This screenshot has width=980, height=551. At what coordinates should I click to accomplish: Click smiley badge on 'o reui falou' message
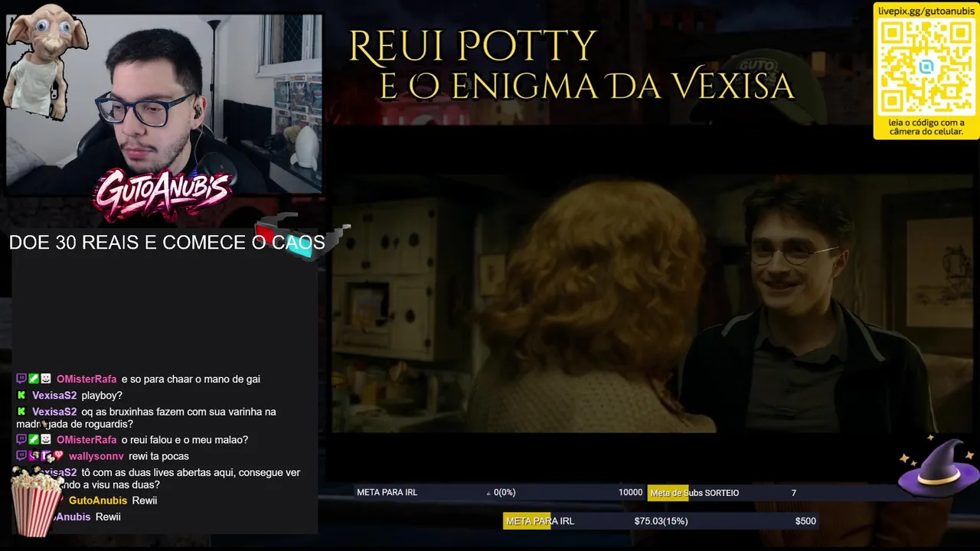pyautogui.click(x=46, y=440)
